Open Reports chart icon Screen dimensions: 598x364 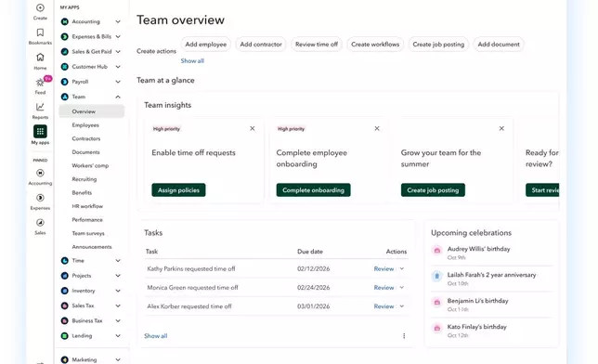(40, 107)
